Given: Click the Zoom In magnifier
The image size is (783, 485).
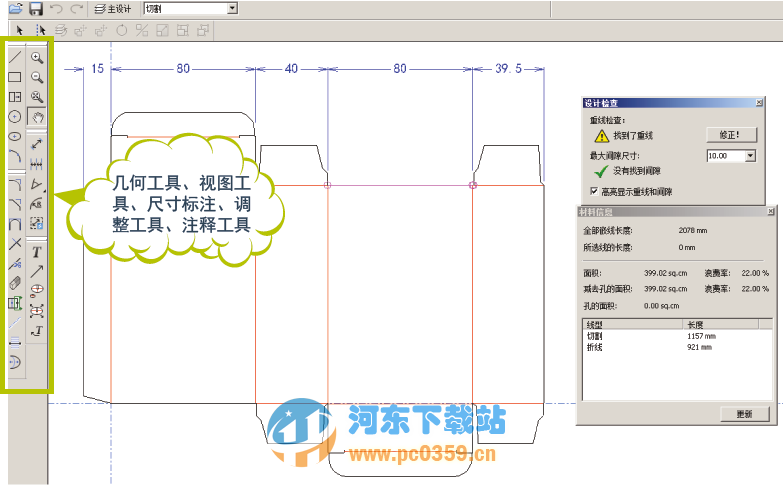Looking at the screenshot, I should (x=36, y=57).
